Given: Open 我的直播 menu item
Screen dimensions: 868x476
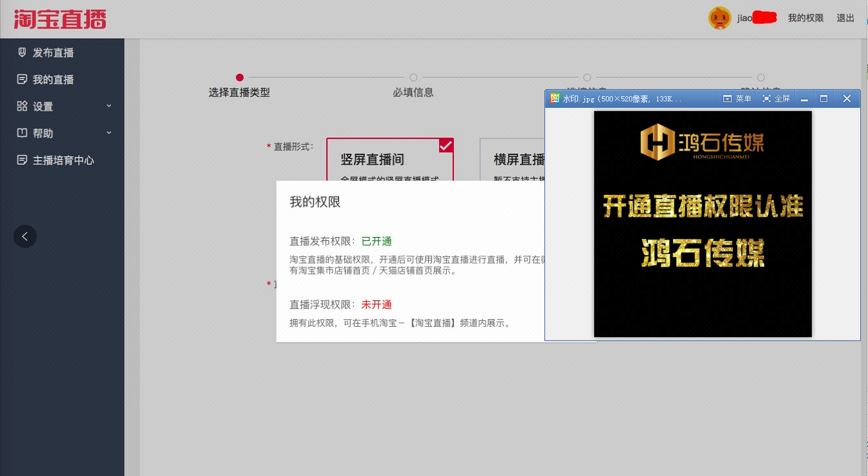Looking at the screenshot, I should point(54,79).
